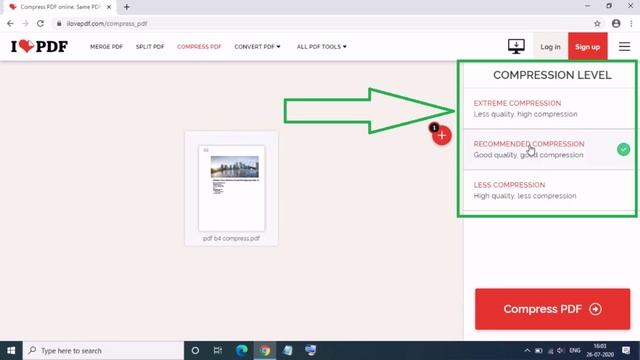Open the Split PDF menu item
This screenshot has height=360, width=640.
[x=150, y=47]
